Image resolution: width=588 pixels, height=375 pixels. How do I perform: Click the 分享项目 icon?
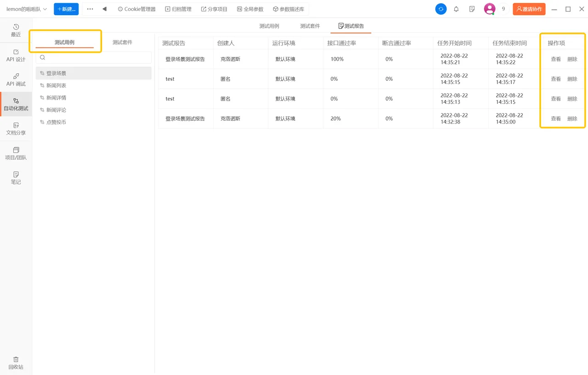tap(214, 9)
